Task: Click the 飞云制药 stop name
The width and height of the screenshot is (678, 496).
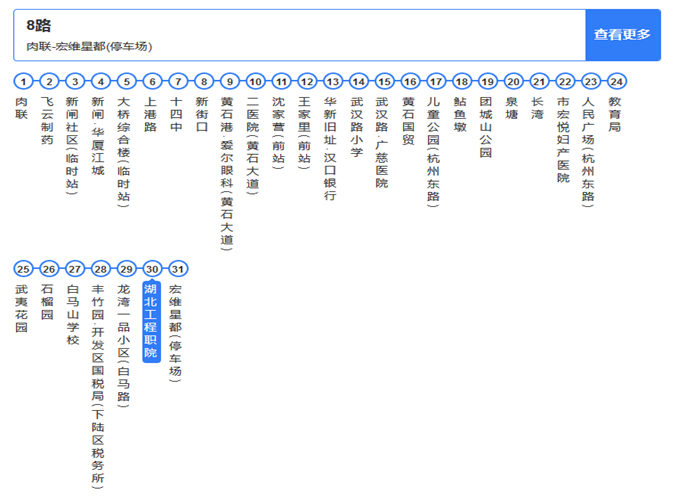Action: [47, 121]
